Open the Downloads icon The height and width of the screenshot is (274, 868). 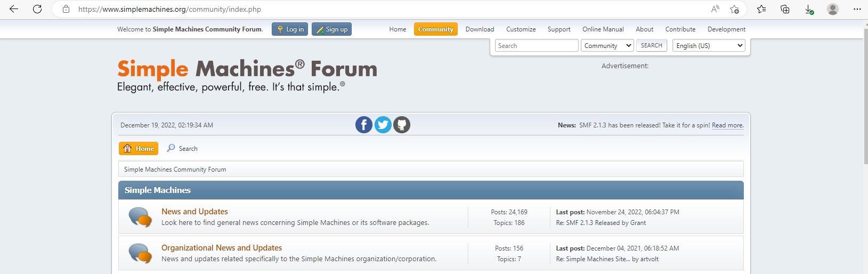tap(809, 9)
